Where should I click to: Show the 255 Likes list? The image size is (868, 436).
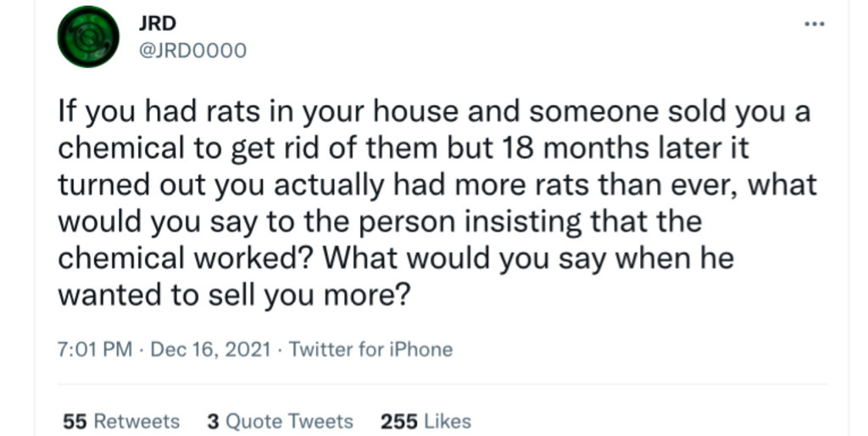coord(426,422)
